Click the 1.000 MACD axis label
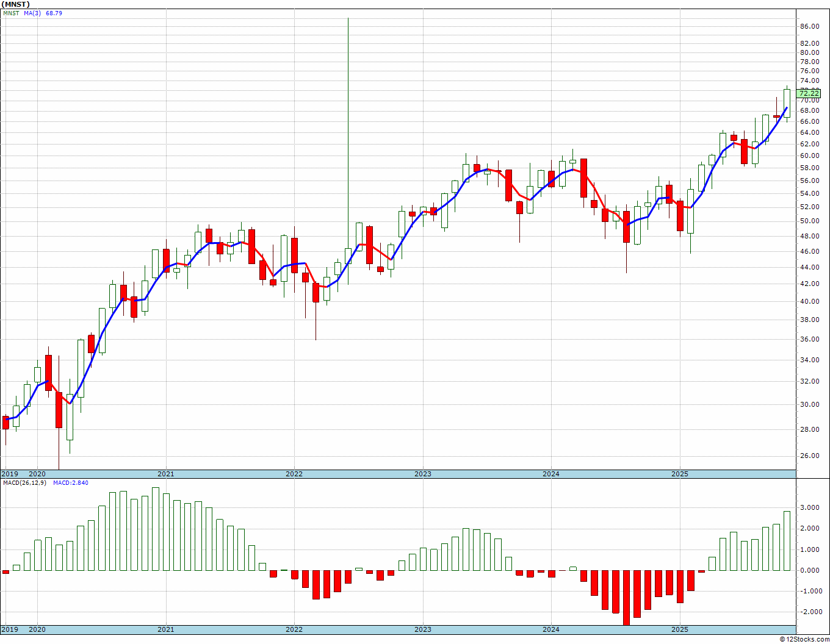830x644 pixels. pos(810,549)
